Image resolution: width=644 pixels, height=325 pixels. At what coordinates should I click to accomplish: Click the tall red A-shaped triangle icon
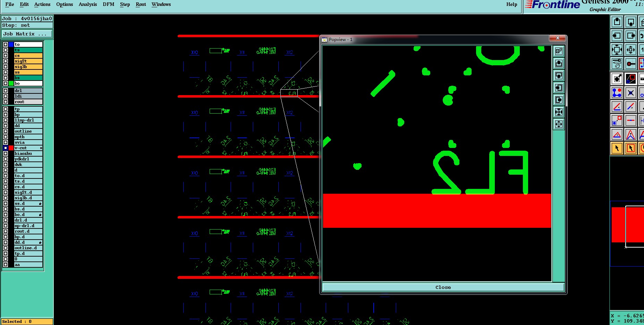point(631,134)
